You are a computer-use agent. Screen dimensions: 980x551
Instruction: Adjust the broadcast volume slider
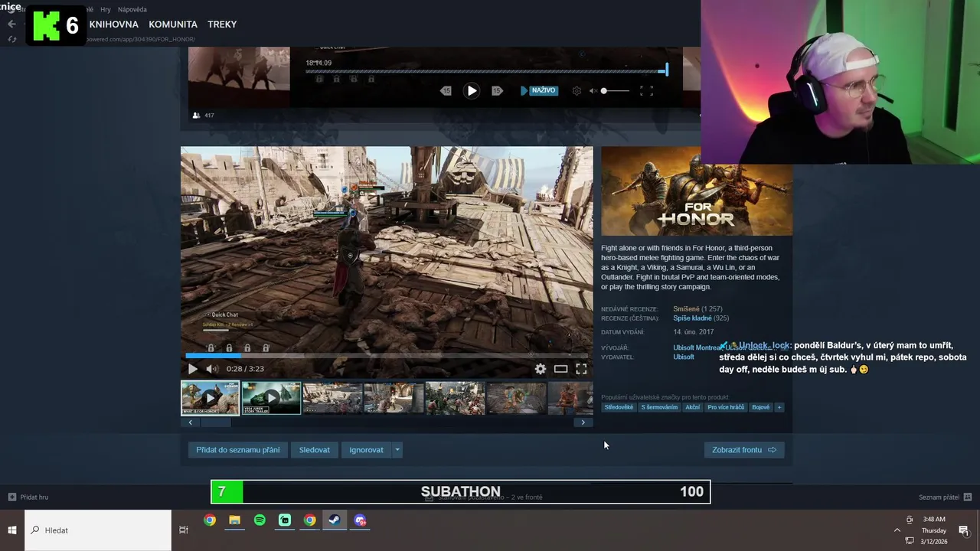tap(615, 91)
